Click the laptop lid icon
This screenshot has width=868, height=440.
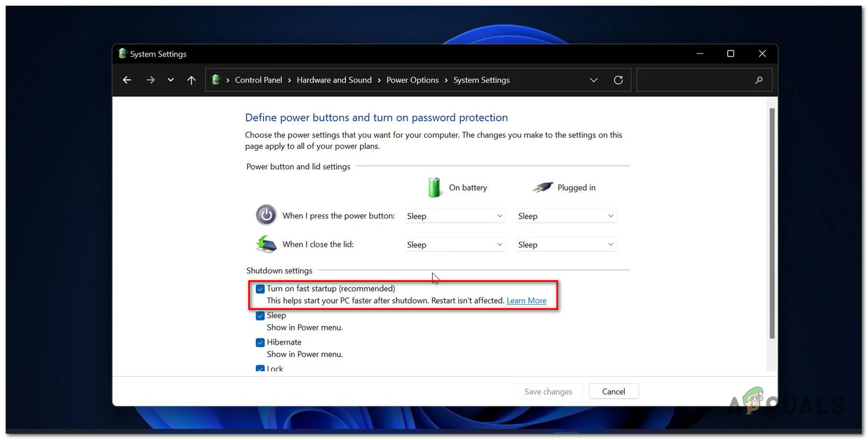265,244
